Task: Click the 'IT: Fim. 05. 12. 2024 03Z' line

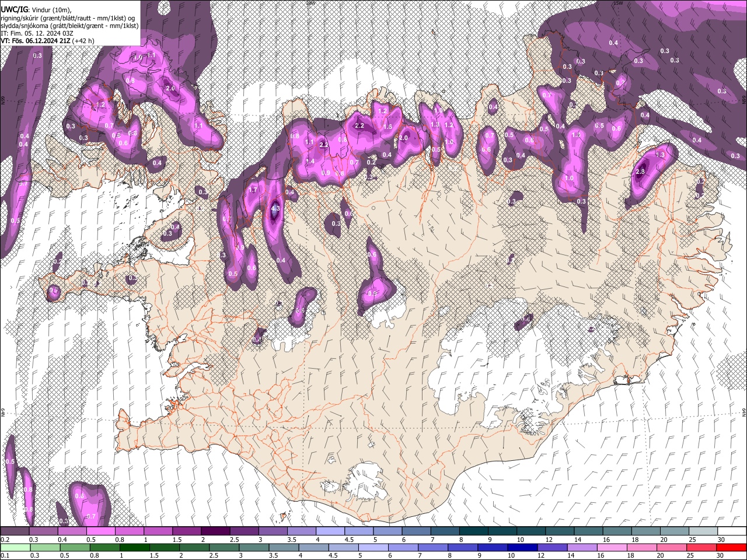Action: coord(37,33)
